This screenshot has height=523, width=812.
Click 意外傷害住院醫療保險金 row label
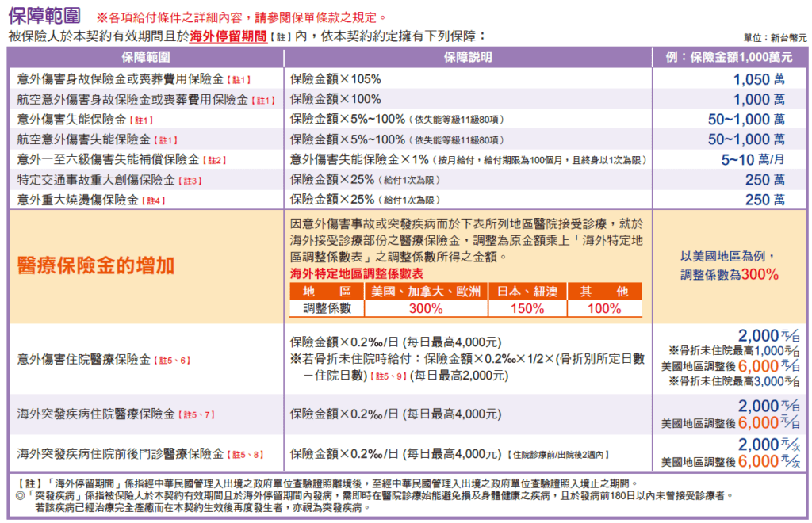pyautogui.click(x=84, y=360)
